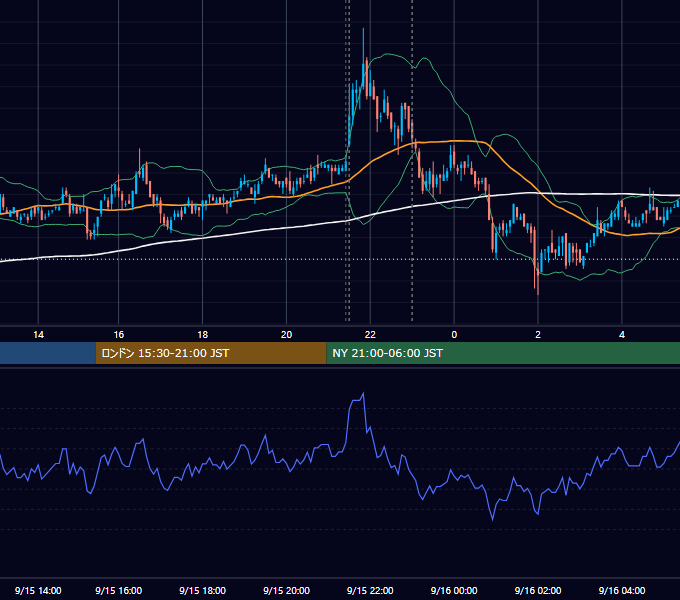This screenshot has width=680, height=600.
Task: Select the NY 21:00-06:00 JST session bar
Action: pos(503,353)
